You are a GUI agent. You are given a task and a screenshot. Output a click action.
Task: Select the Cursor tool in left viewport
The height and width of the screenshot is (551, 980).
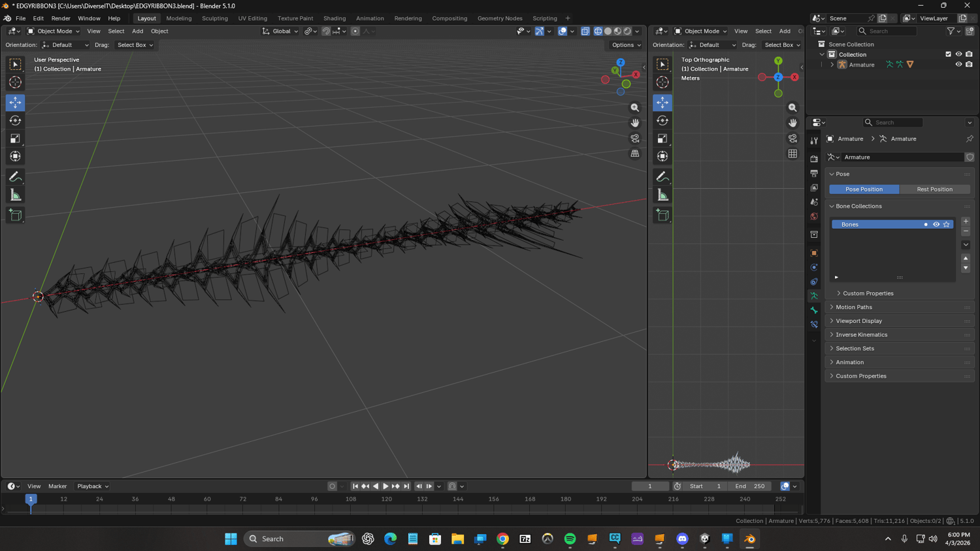[x=15, y=82]
